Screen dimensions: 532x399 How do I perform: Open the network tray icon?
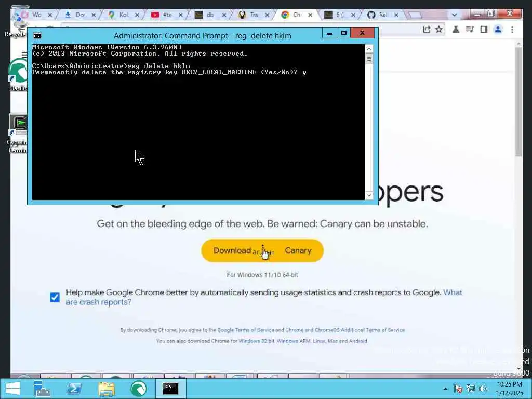click(470, 389)
